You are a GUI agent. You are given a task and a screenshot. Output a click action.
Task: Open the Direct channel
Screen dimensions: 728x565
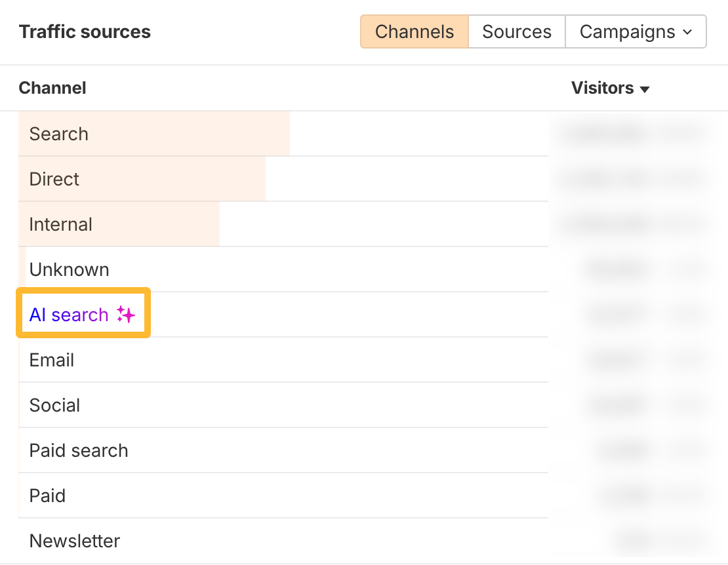coord(53,179)
